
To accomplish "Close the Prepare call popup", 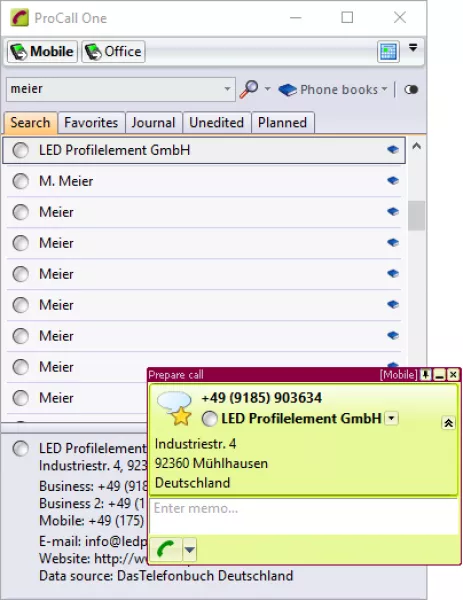I will 453,375.
